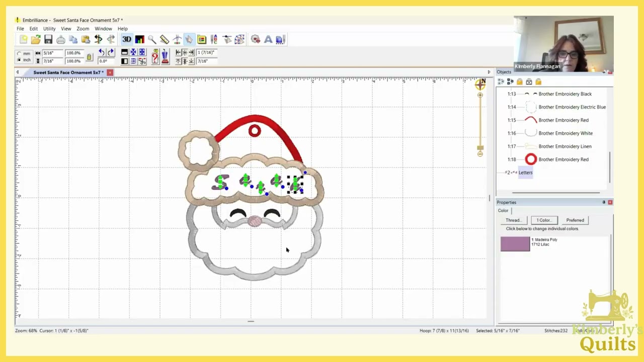Toggle the aspect ratio lock icon
The image size is (644, 362).
[89, 57]
